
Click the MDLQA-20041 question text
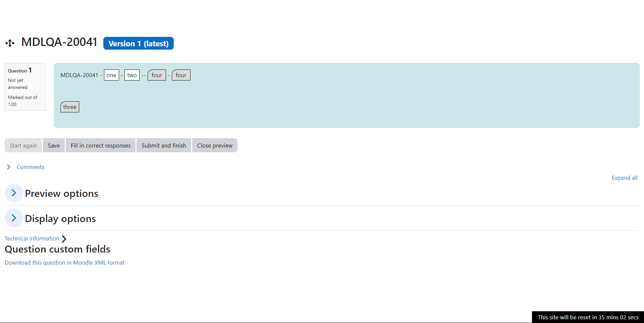point(79,75)
